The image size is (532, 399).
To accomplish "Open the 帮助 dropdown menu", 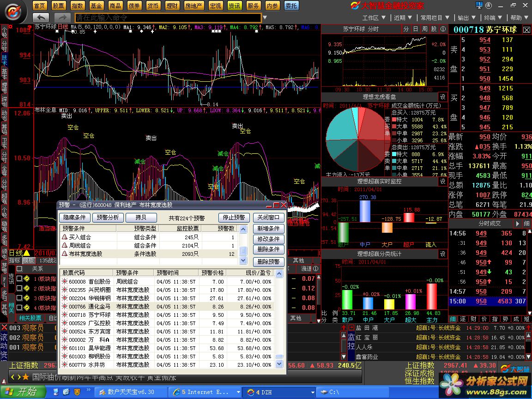I will (519, 18).
